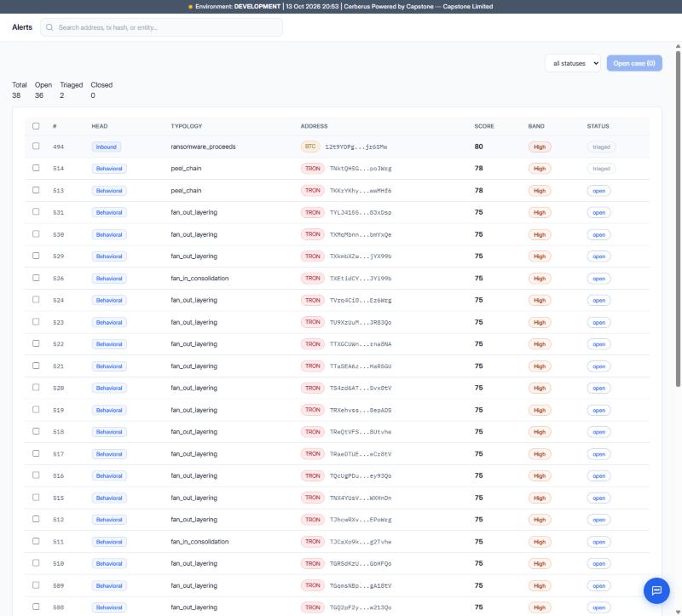Image resolution: width=682 pixels, height=616 pixels.
Task: Click the open status of alert 513
Action: tap(599, 191)
